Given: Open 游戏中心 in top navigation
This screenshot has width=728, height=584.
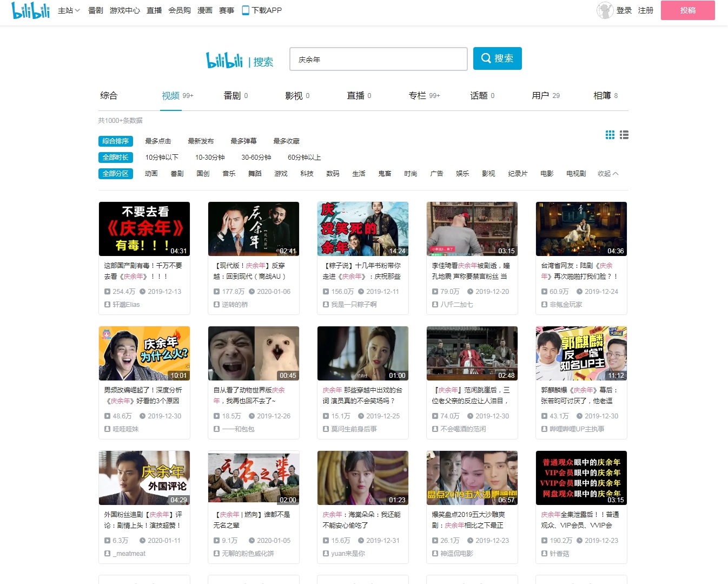Looking at the screenshot, I should [125, 10].
